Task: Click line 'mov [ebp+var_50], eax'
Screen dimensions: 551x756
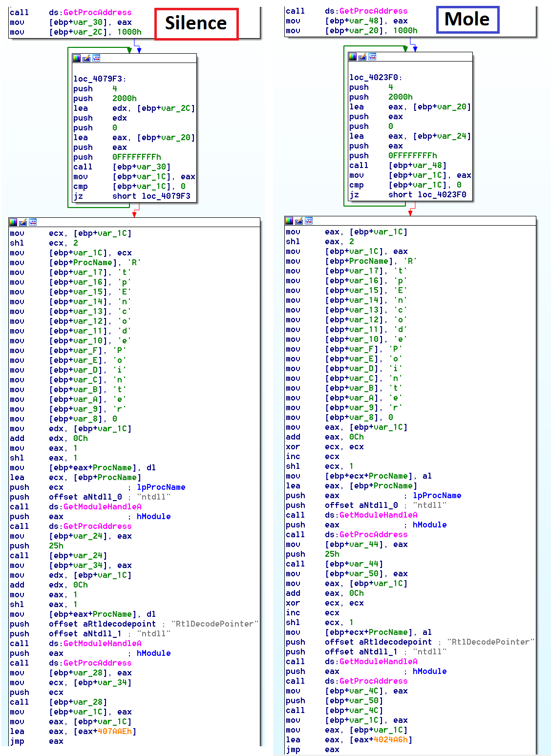Action: pos(347,574)
